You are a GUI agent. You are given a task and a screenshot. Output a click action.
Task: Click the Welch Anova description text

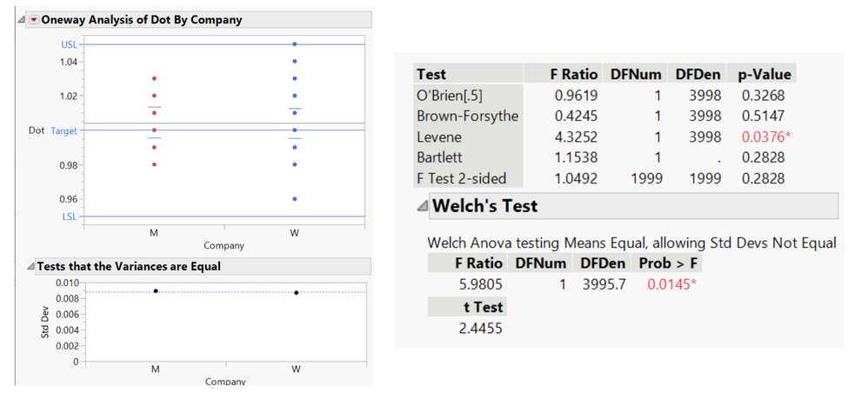[x=631, y=243]
